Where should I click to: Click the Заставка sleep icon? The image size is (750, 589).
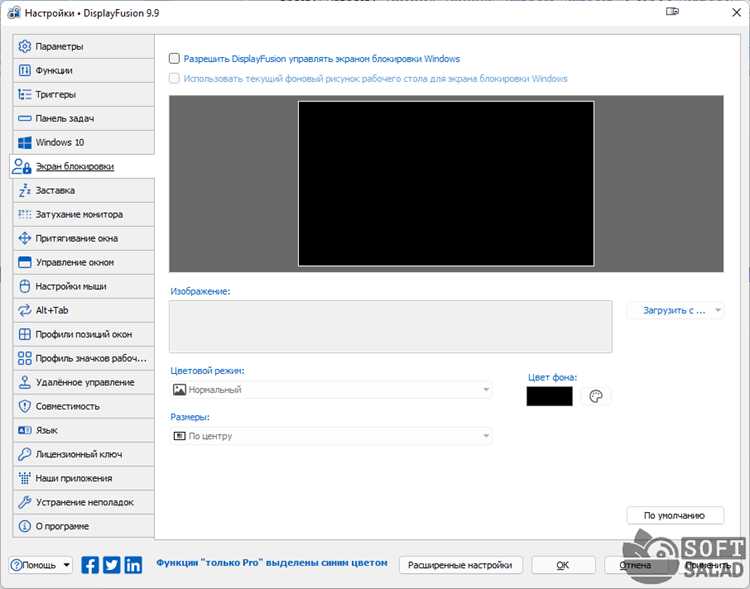coord(24,190)
